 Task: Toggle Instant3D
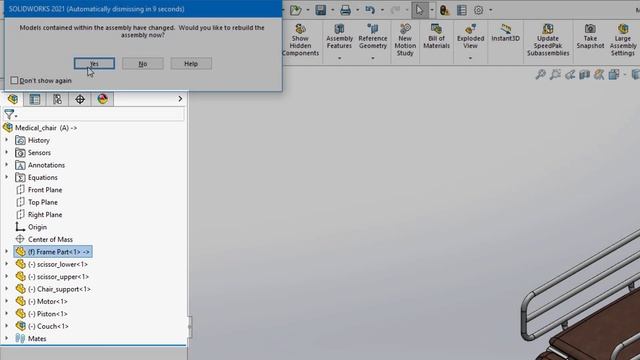pyautogui.click(x=505, y=33)
